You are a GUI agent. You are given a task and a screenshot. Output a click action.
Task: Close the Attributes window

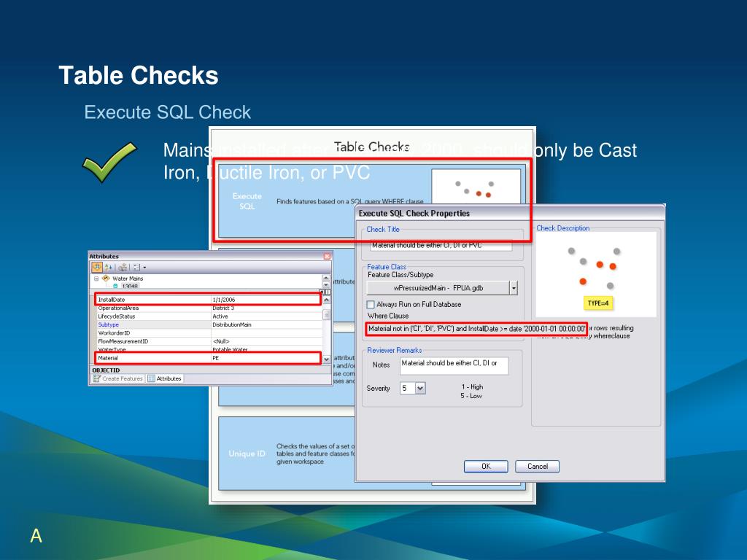click(x=327, y=256)
